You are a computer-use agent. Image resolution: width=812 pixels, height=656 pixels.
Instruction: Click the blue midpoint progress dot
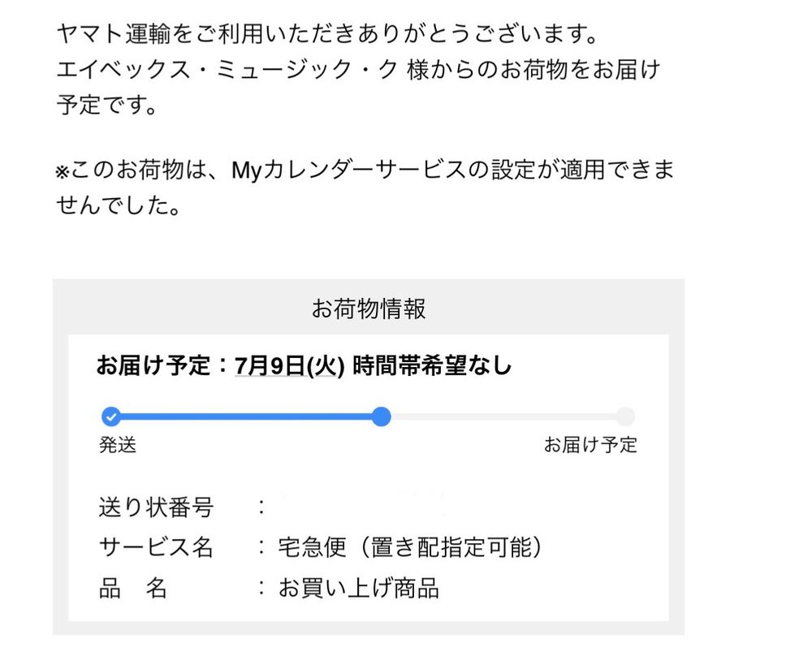coord(381,416)
